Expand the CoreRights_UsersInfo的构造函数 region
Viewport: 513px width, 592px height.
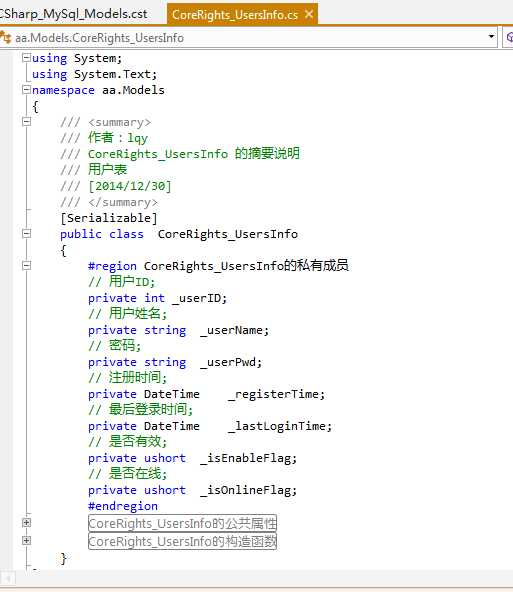26,541
